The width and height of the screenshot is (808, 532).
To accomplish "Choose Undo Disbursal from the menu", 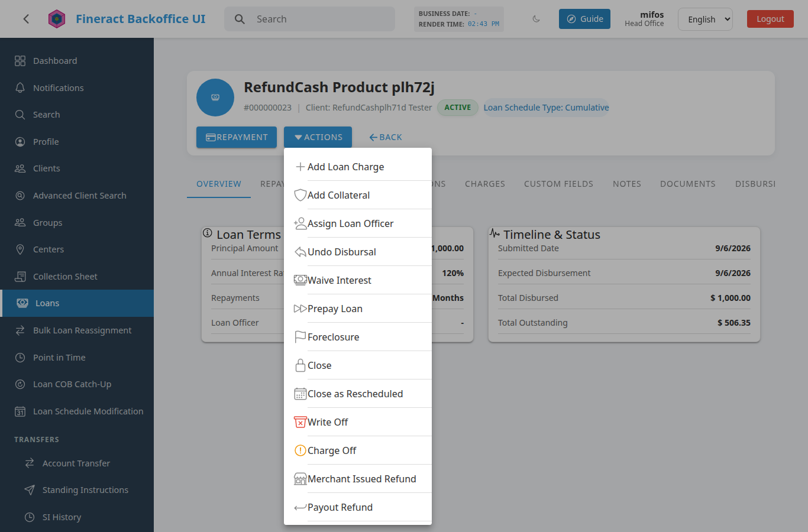I will pos(358,252).
